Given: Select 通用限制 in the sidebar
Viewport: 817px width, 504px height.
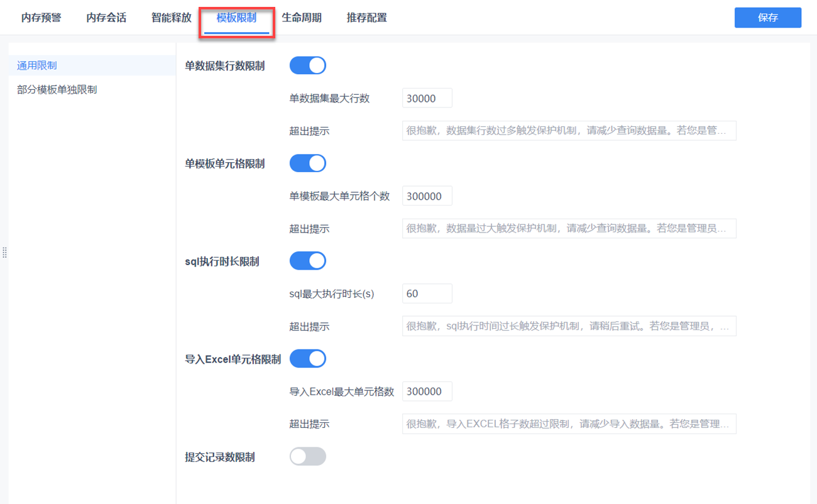Looking at the screenshot, I should coord(92,65).
